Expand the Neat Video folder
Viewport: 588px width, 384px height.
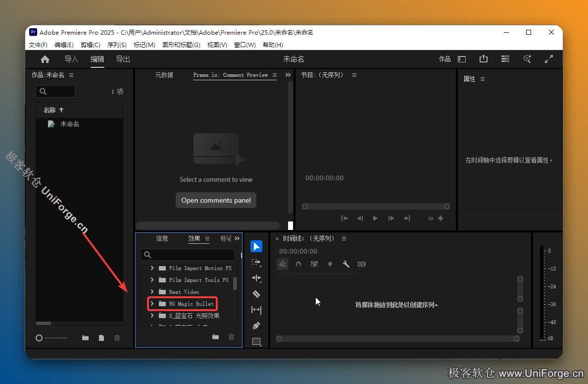pos(152,292)
